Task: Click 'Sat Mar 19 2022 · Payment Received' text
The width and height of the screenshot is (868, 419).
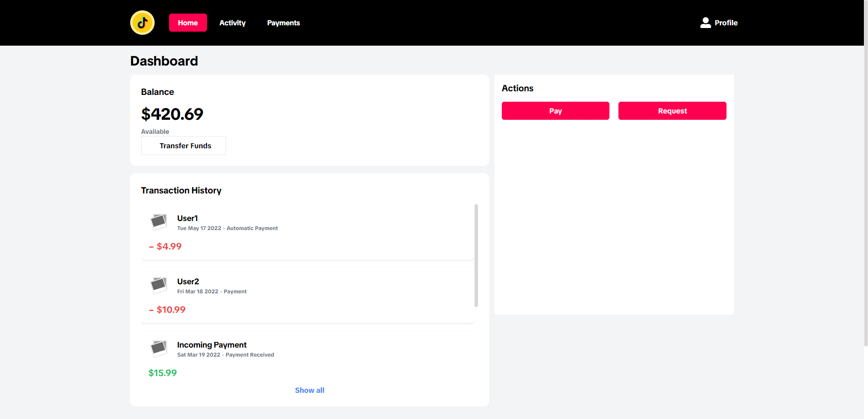Action: tap(226, 355)
